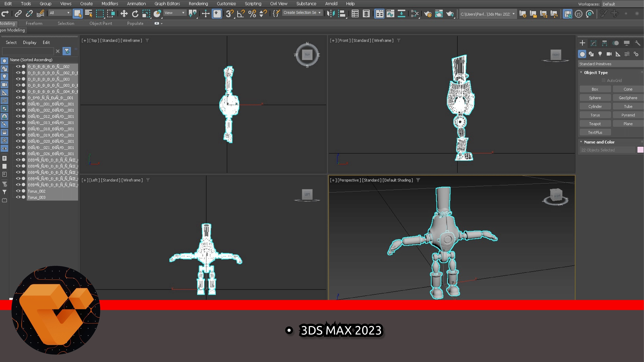This screenshot has width=644, height=362.
Task: Click the Mirror tool icon
Action: coord(331,14)
